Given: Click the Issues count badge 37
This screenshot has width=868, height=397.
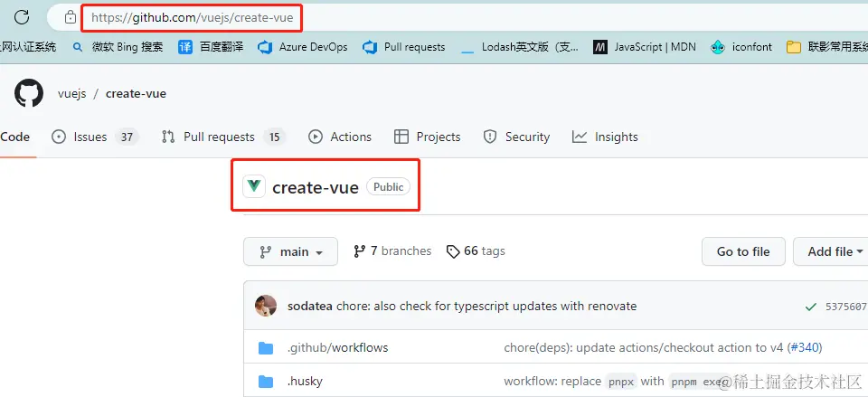Looking at the screenshot, I should coord(127,137).
